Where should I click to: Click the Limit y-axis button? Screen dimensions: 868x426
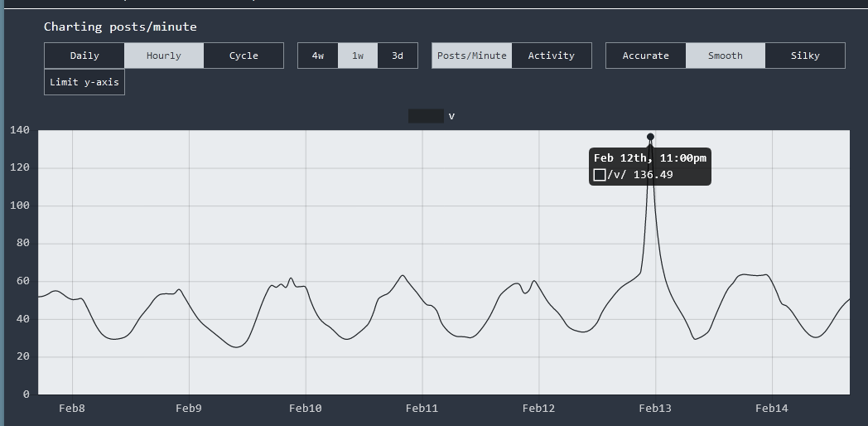click(84, 82)
